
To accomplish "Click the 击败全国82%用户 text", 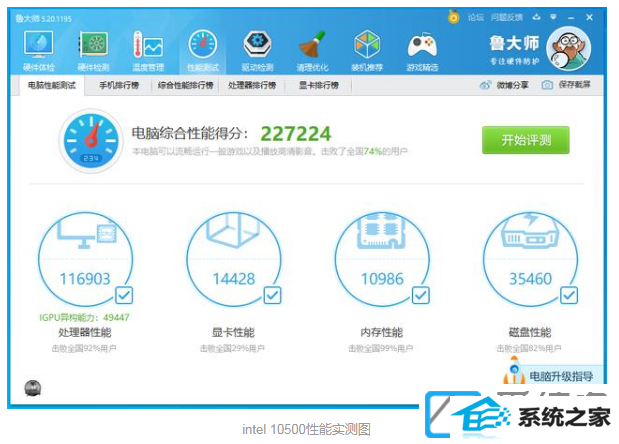I will coord(529,348).
